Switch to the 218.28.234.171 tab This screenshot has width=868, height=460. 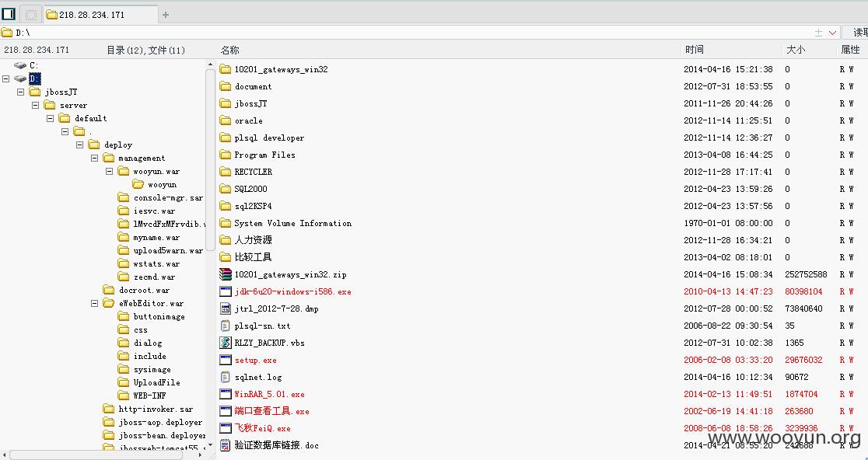click(x=101, y=14)
